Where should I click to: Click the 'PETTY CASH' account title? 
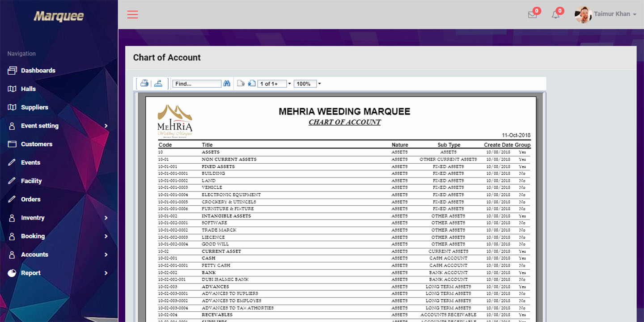tap(216, 265)
